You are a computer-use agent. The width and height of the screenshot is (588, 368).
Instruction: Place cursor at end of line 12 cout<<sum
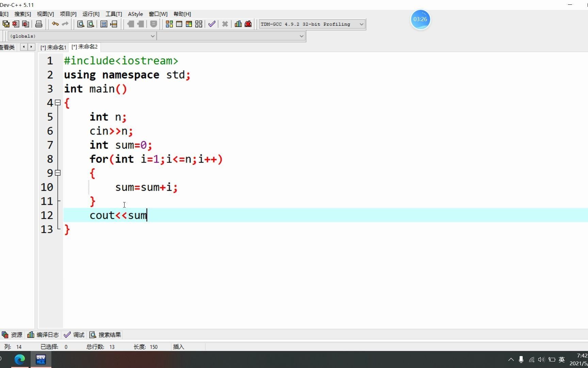[147, 215]
